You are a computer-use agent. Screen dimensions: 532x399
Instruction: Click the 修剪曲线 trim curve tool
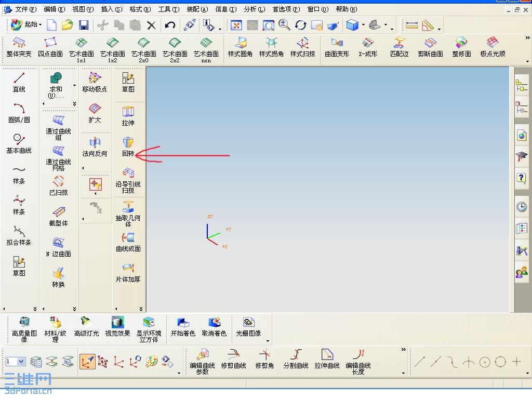[233, 358]
